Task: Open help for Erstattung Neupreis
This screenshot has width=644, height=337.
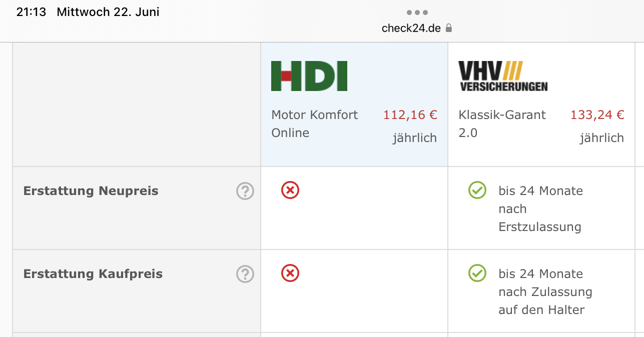Action: (245, 191)
